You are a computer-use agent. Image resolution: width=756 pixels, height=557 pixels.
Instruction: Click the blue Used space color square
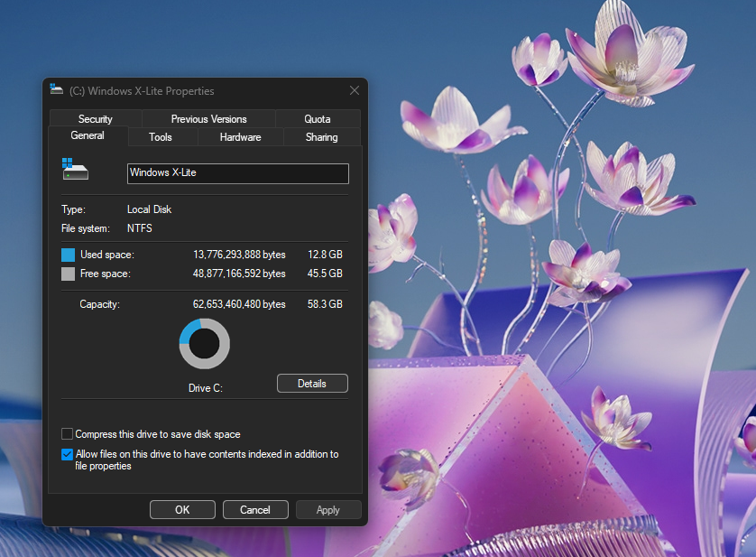pos(68,255)
